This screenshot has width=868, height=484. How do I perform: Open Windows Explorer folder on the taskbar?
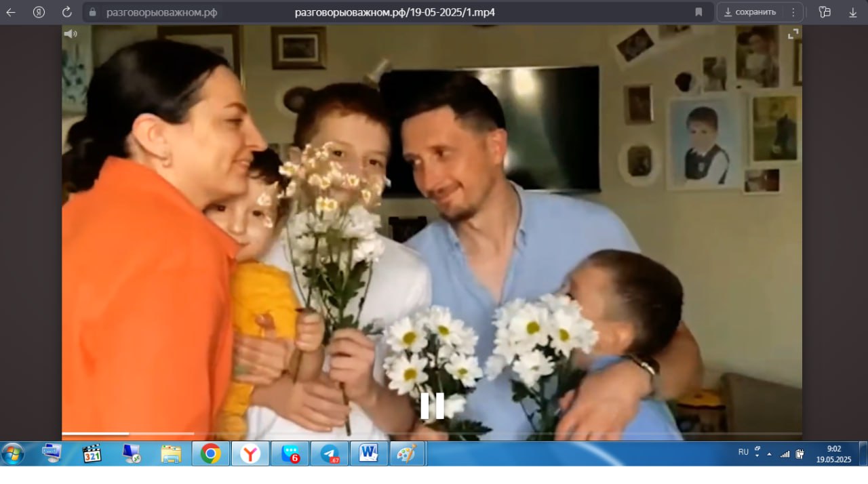point(171,453)
